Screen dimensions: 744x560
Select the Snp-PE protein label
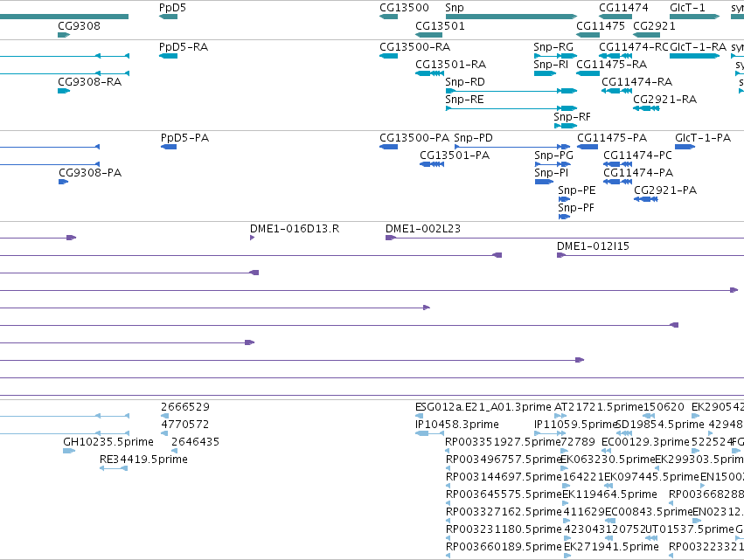(x=576, y=190)
